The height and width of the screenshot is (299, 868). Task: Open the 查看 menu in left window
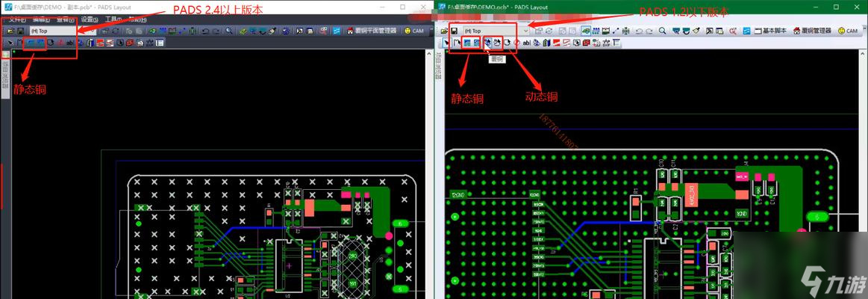click(66, 20)
